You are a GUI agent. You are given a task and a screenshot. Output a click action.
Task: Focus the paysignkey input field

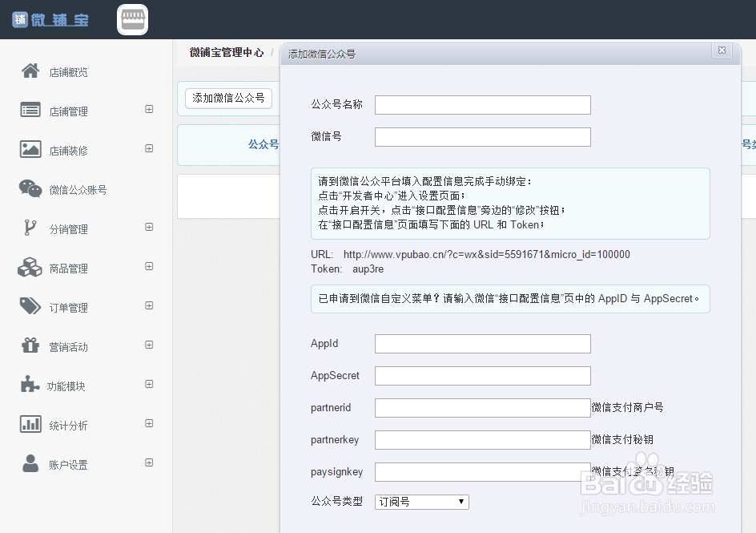tap(483, 472)
